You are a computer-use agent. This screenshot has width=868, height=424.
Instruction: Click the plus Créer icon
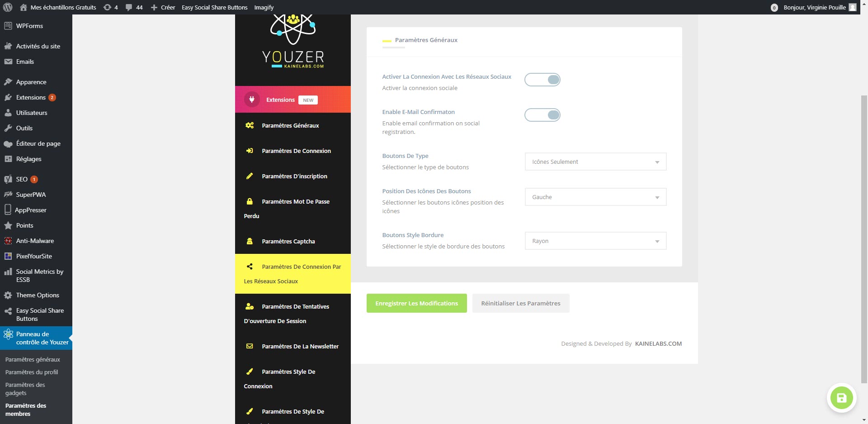154,8
